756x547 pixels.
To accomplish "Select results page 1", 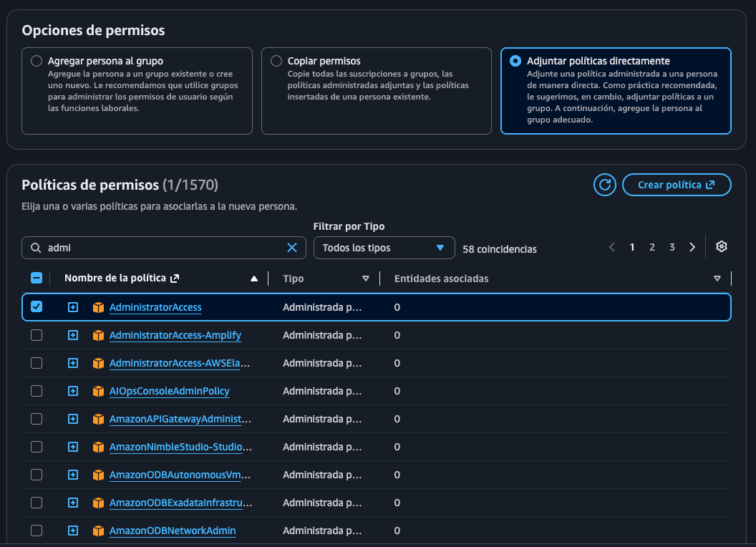I will pyautogui.click(x=632, y=247).
